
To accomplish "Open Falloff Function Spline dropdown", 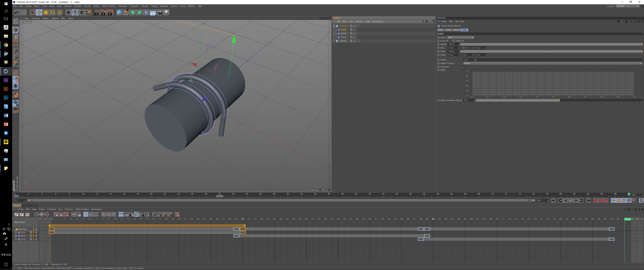I will (552, 63).
